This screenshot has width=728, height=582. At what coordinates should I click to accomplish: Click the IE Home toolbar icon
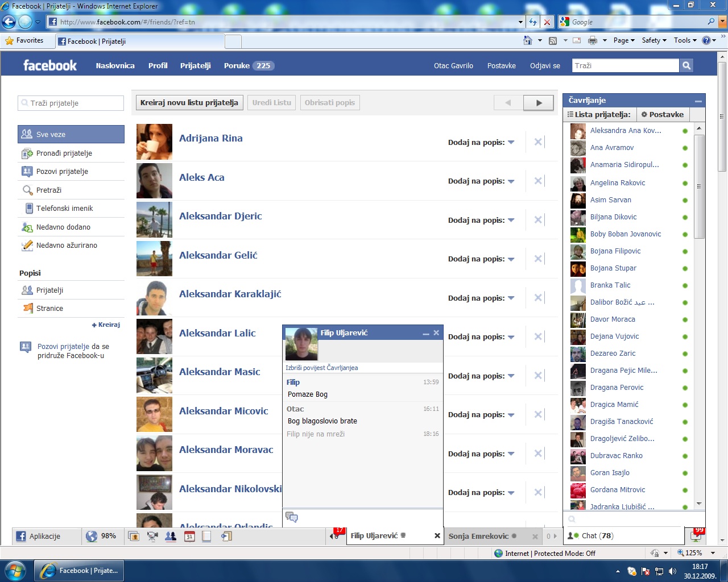click(x=528, y=40)
